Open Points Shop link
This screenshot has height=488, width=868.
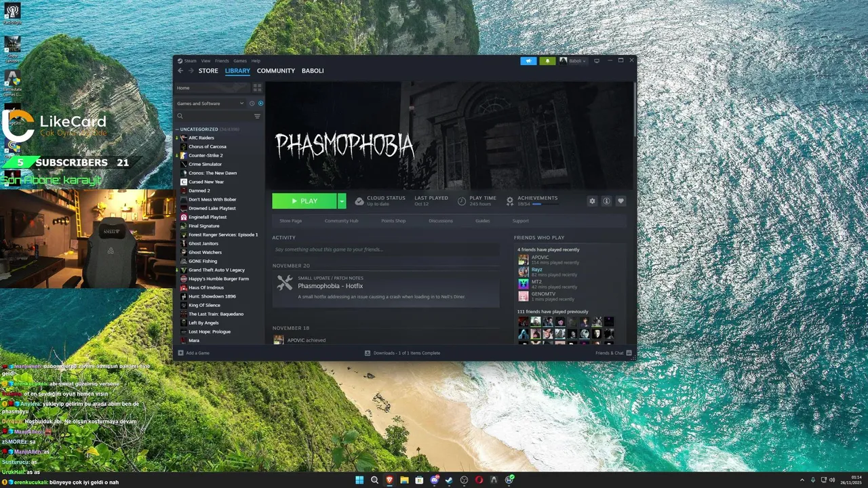(393, 221)
